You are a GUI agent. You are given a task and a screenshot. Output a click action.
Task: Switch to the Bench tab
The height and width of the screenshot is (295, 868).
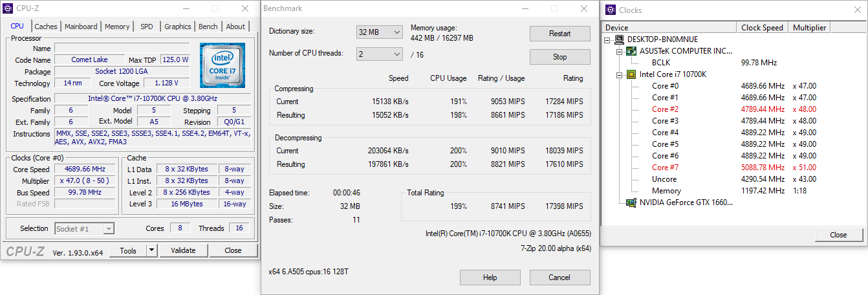pyautogui.click(x=208, y=27)
